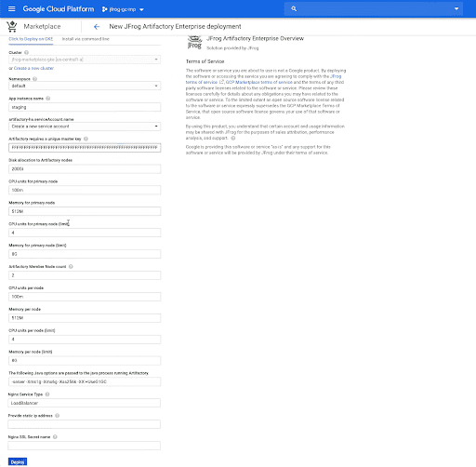476x467 pixels.
Task: Click the help icon next to Nginx SSL Secret name
Action: pos(55,437)
